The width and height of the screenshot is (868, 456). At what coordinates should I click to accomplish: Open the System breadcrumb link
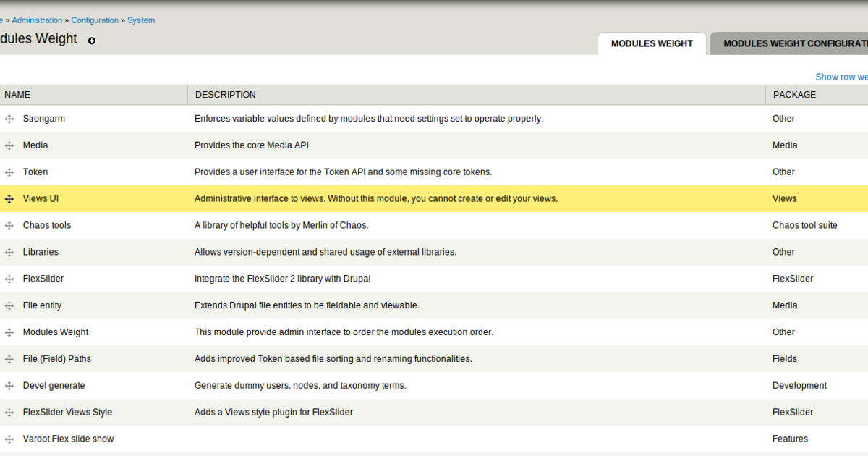tap(140, 20)
